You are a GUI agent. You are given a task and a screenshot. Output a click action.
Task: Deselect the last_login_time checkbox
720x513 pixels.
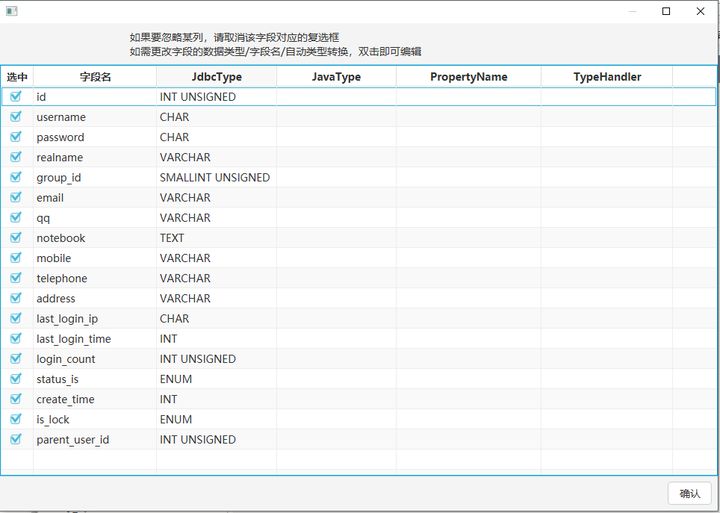click(x=16, y=338)
